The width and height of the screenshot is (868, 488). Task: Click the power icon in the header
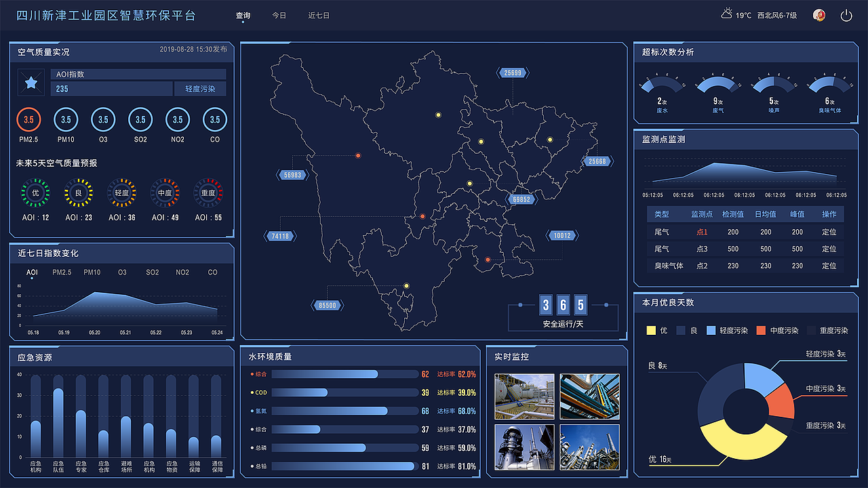(x=846, y=16)
